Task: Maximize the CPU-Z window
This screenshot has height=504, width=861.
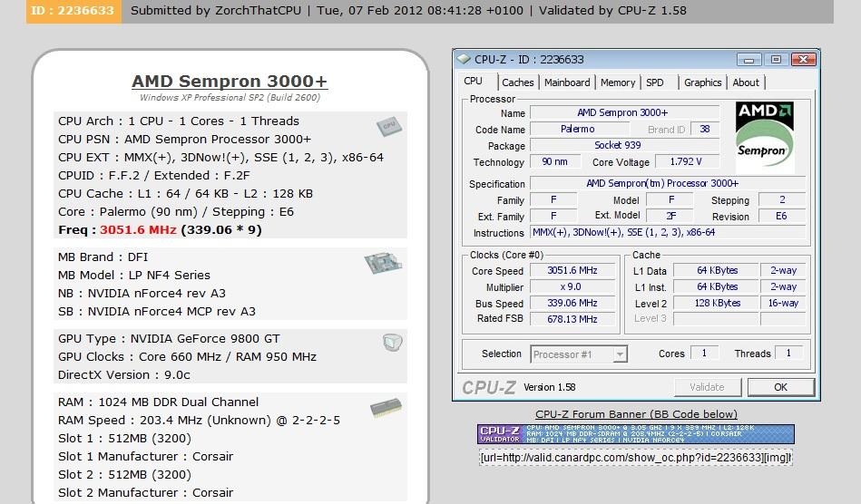Action: click(x=776, y=59)
